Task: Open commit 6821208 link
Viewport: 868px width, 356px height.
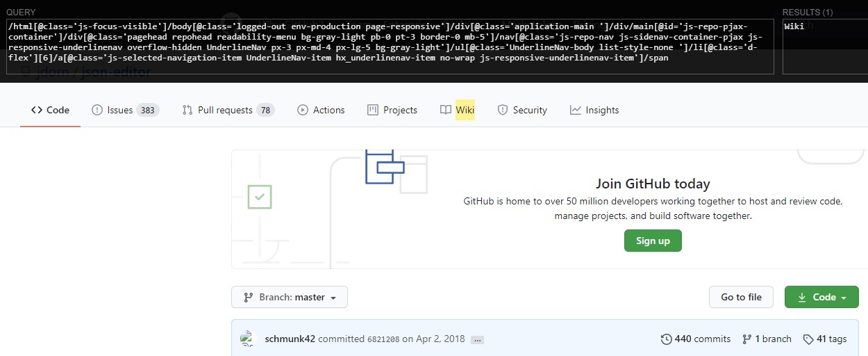Action: pyautogui.click(x=383, y=339)
